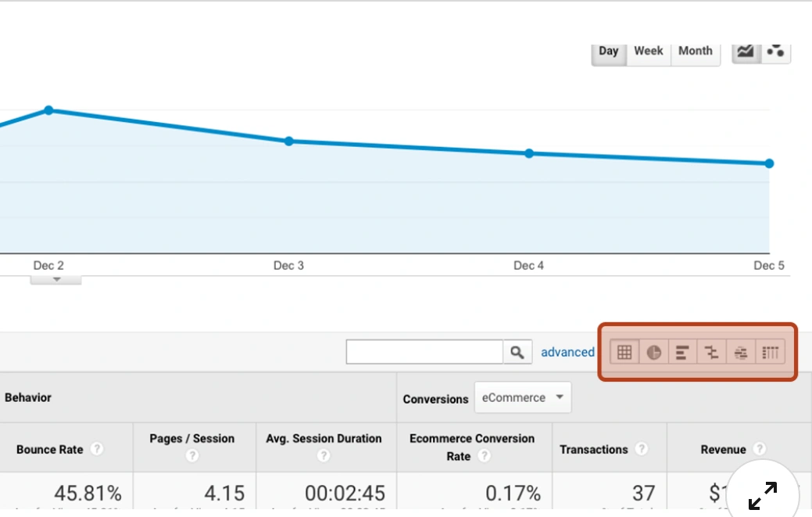The width and height of the screenshot is (812, 517).
Task: Switch to the percentage pie chart view
Action: pyautogui.click(x=653, y=352)
